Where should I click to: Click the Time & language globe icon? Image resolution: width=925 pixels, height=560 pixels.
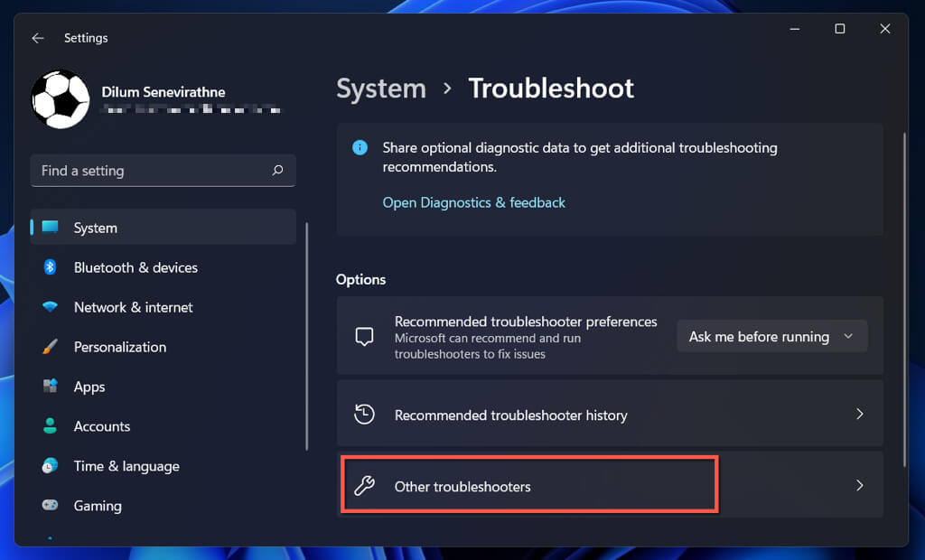pyautogui.click(x=51, y=466)
